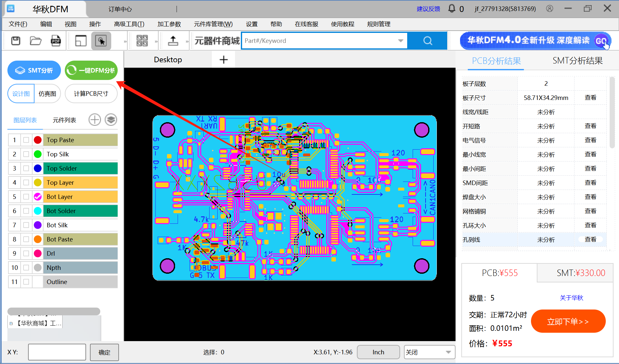Click the red Top Paste color swatch
Screen dimensions: 619x364
(x=38, y=140)
